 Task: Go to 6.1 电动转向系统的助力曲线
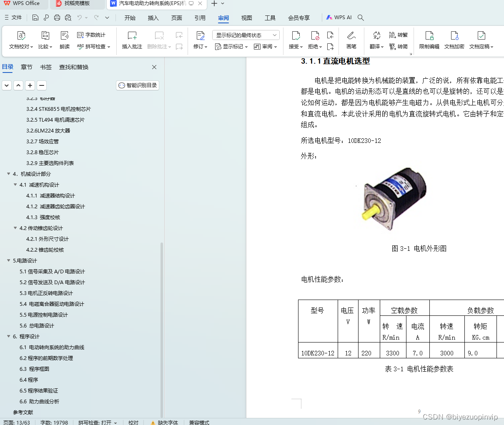click(52, 347)
